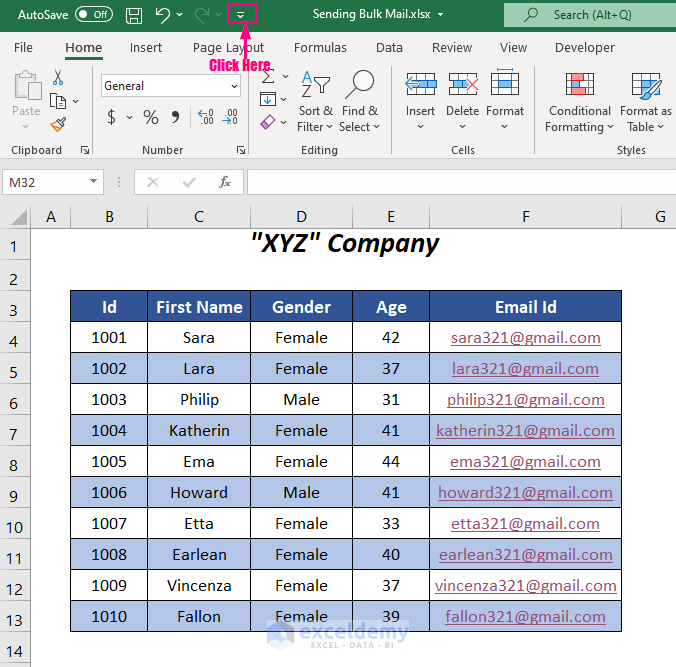676x667 pixels.
Task: Apply Comma Style format
Action: coord(175,117)
